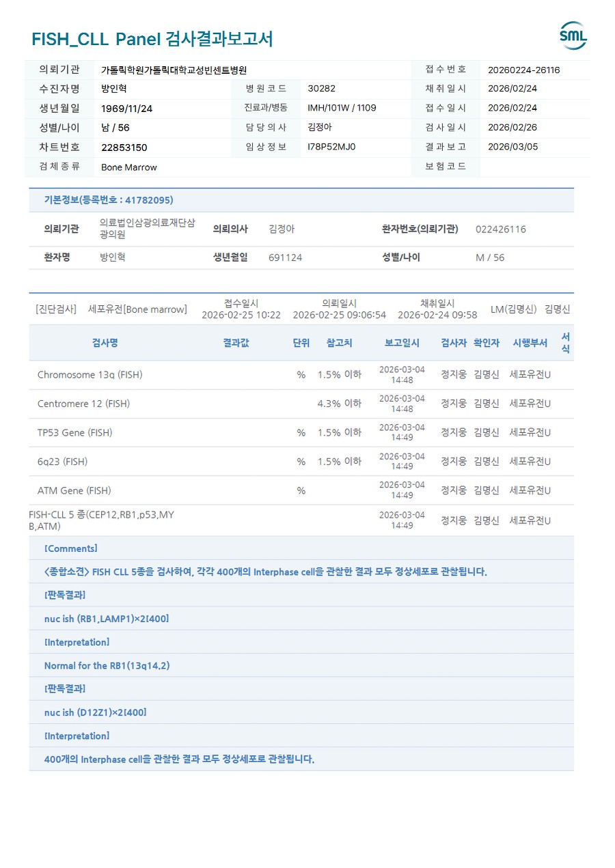Image resolution: width=615 pixels, height=868 pixels.
Task: Select doctor name 김정아 in header table
Action: pyautogui.click(x=320, y=128)
